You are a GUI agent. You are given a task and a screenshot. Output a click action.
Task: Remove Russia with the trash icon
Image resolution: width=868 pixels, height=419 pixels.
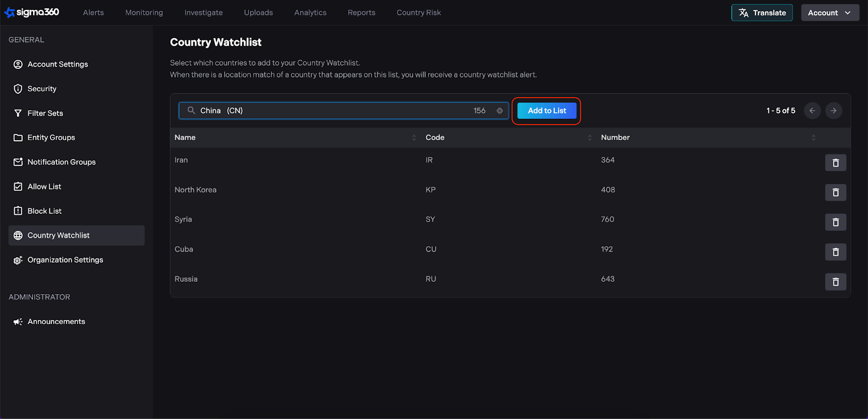pyautogui.click(x=835, y=282)
